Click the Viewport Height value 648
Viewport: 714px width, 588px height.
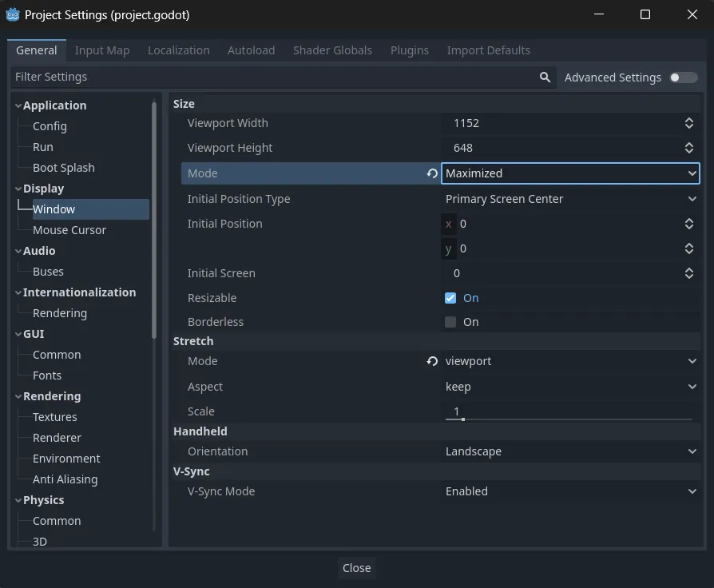coord(462,148)
